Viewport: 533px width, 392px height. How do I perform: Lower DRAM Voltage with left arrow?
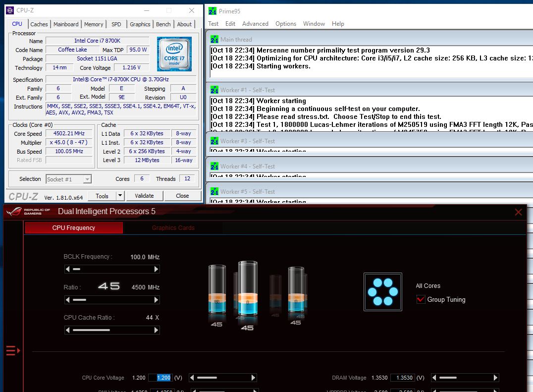point(434,378)
